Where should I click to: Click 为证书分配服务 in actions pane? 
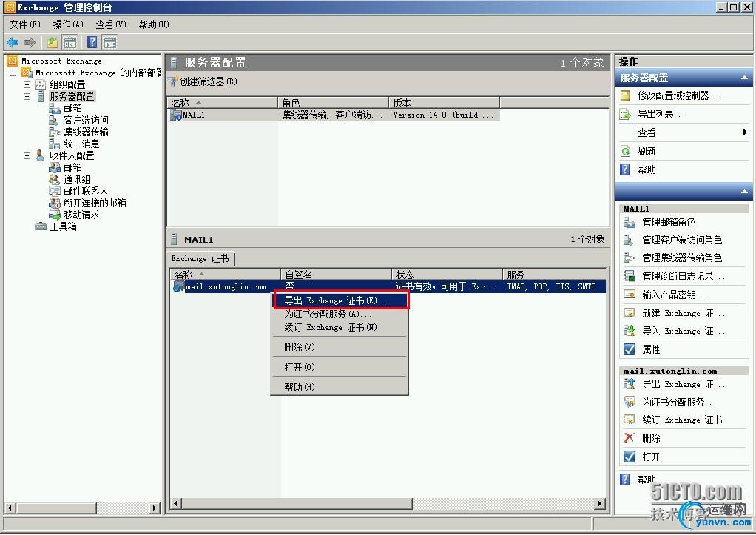[x=679, y=402]
